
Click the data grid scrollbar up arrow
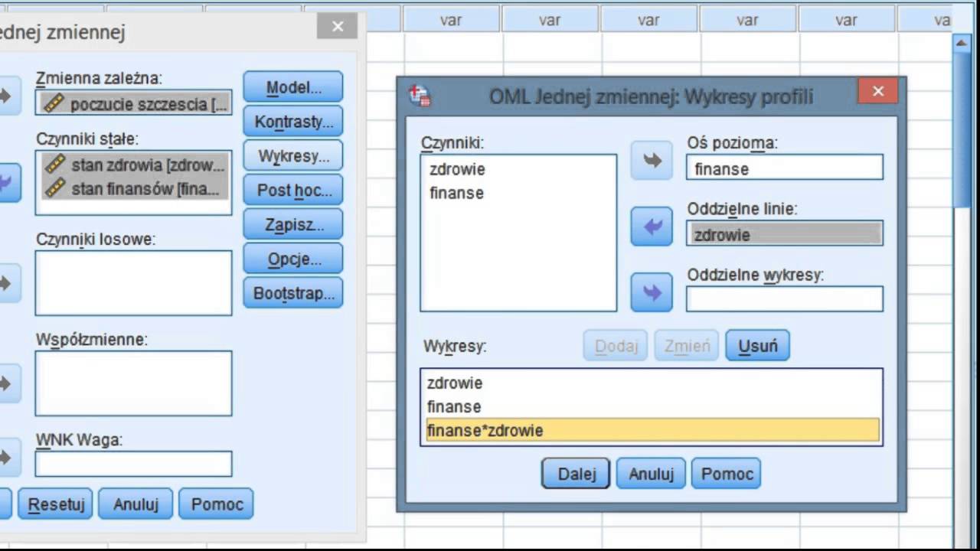(962, 43)
